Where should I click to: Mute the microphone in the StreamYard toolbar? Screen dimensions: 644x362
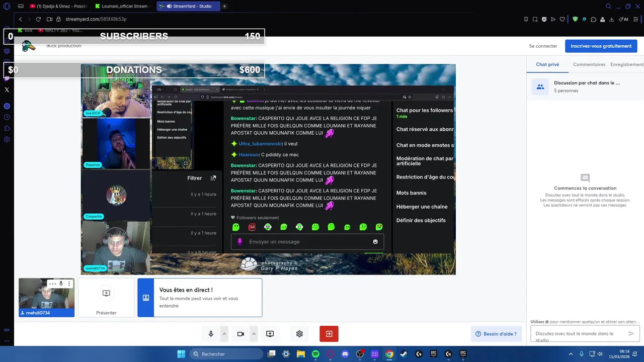211,334
